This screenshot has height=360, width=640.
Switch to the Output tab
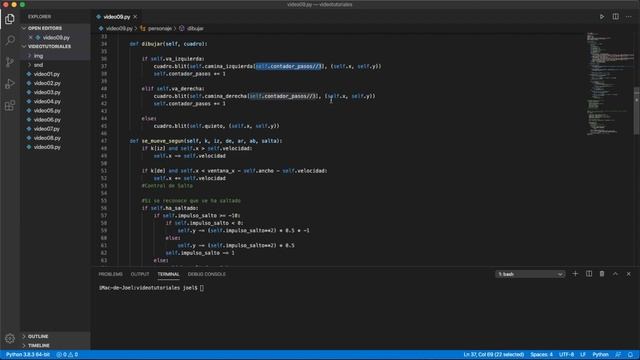click(140, 274)
